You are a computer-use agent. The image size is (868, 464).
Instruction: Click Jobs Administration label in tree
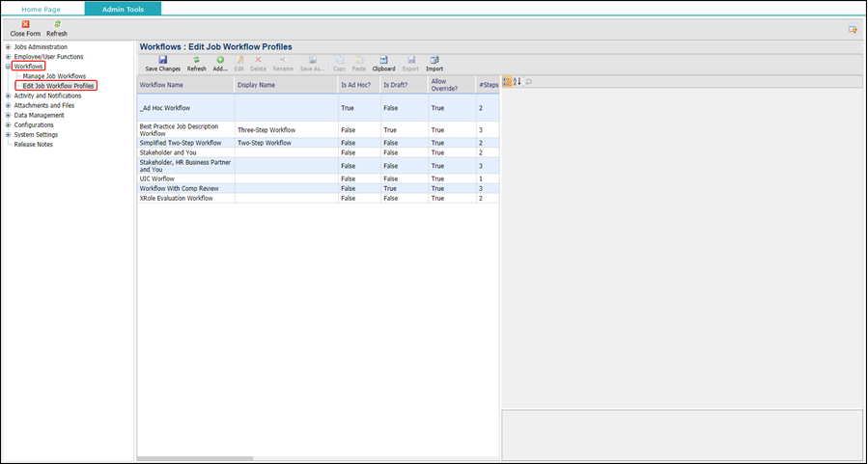coord(41,47)
